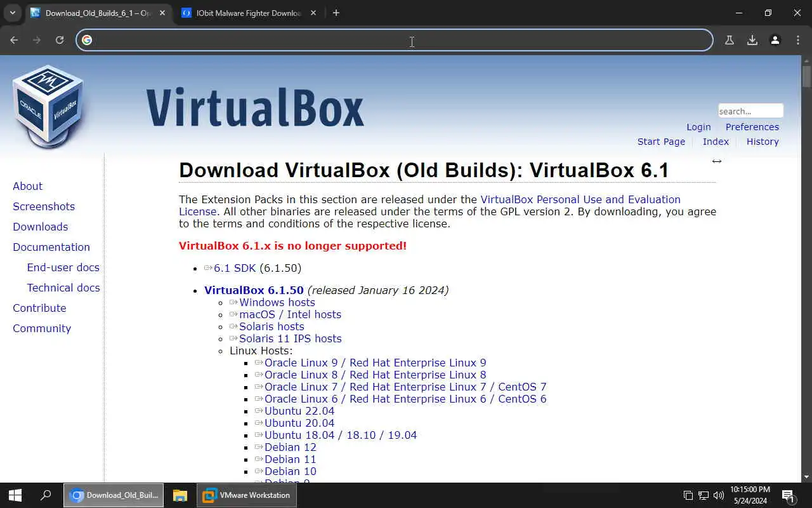This screenshot has width=812, height=508.
Task: Download Debian 10 package
Action: click(x=291, y=471)
